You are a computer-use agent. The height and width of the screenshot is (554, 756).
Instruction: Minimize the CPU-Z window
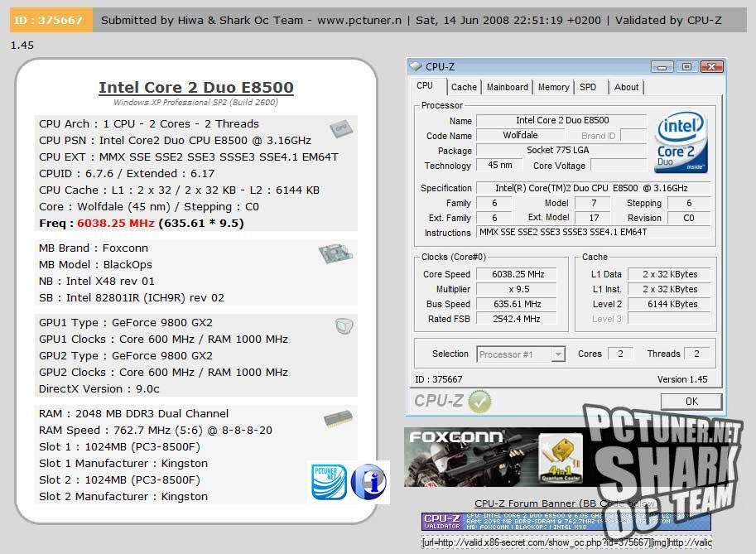click(x=662, y=67)
